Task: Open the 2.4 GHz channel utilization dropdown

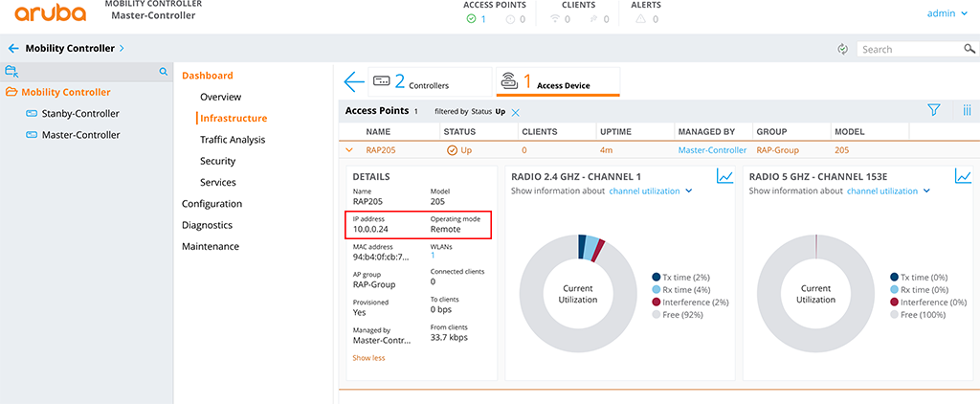Action: [651, 191]
